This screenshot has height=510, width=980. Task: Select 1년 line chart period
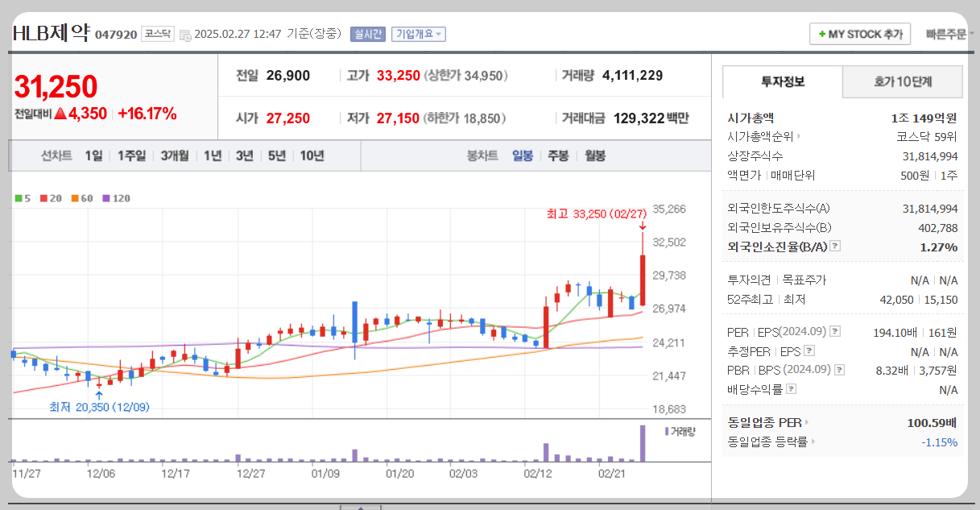(x=213, y=155)
